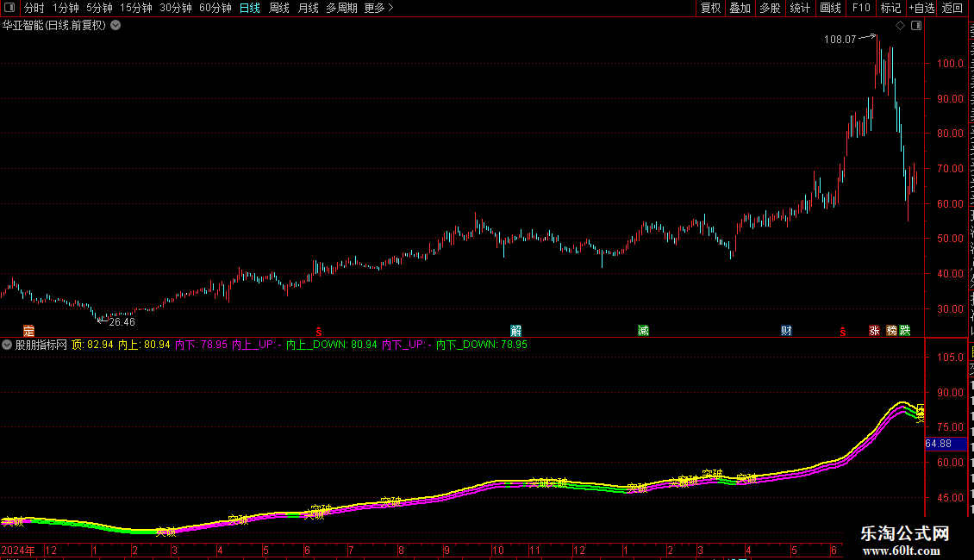Screen dimensions: 974x560
Task: Click the magenta 内下: 78.95 value
Action: (201, 345)
